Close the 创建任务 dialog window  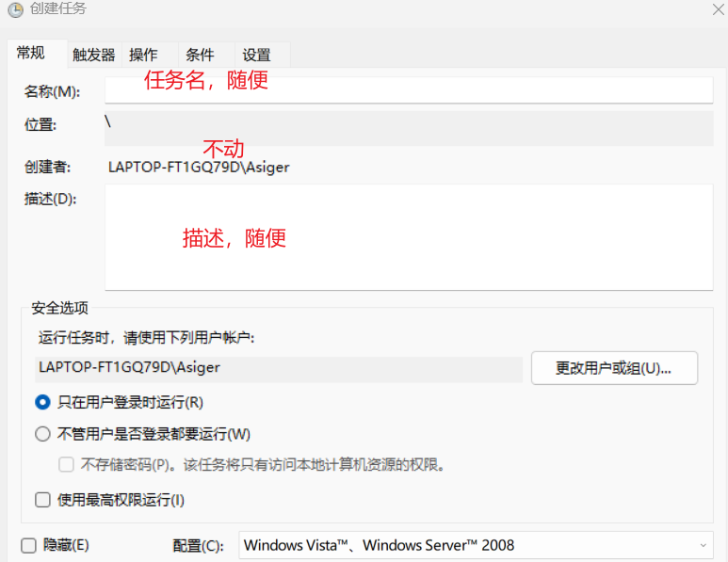point(718,8)
